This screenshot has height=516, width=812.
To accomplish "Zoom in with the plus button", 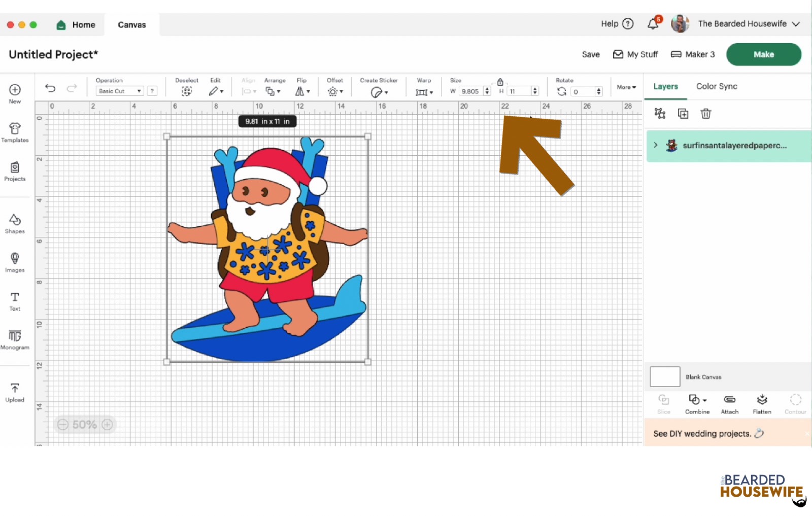I will (x=107, y=425).
